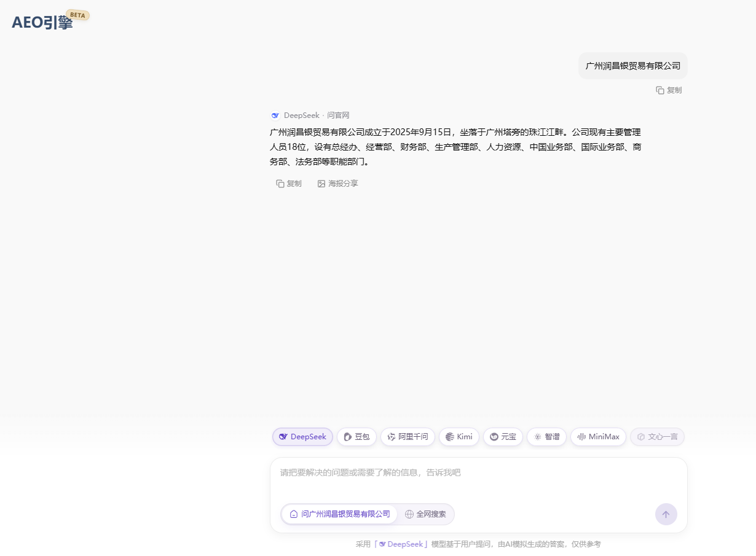Copy the user message 广州润昌银贸易有限公司

(x=669, y=90)
